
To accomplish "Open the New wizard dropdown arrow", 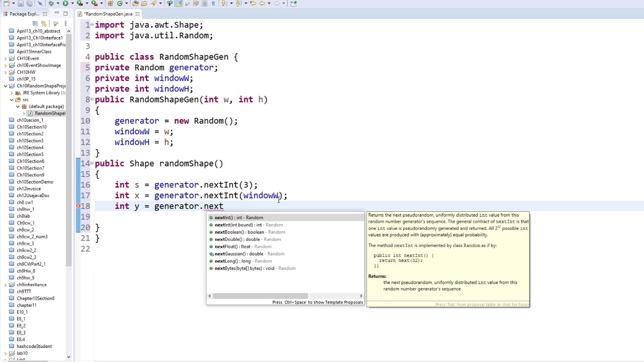I will pyautogui.click(x=13, y=4).
